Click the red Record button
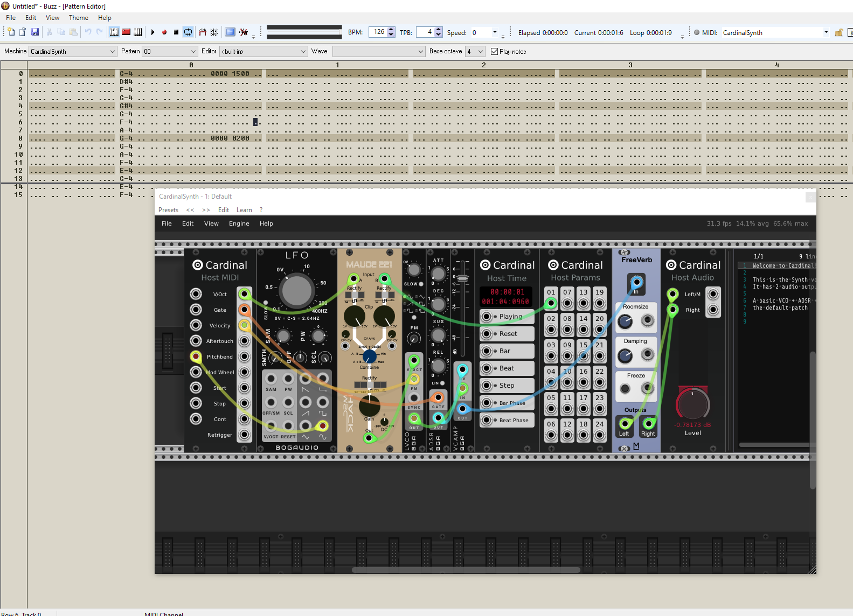This screenshot has width=853, height=616. [164, 32]
